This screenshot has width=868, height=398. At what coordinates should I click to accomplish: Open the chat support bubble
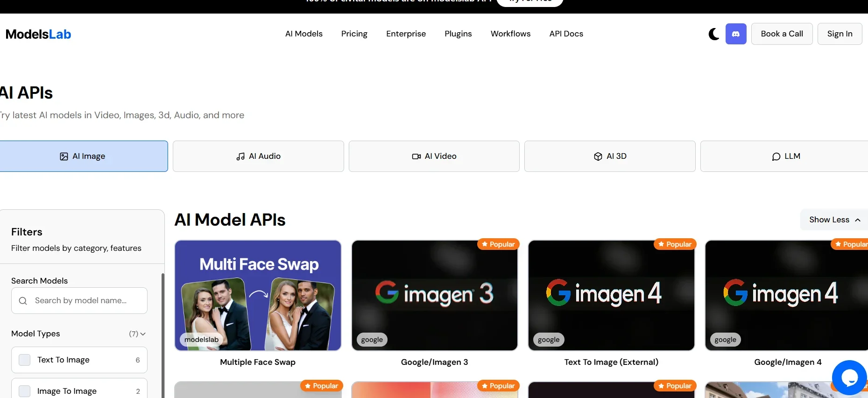[849, 377]
